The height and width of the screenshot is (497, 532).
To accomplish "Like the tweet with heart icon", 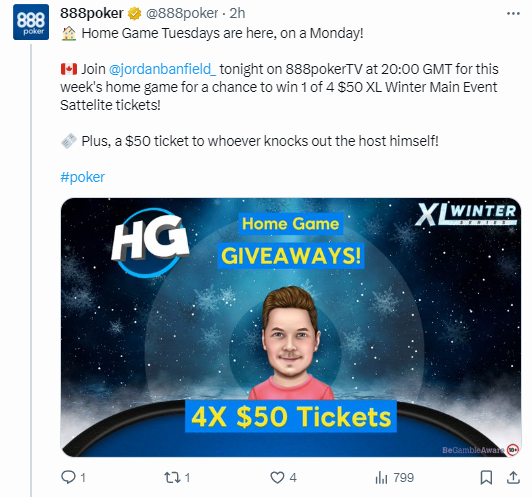I will pyautogui.click(x=277, y=478).
